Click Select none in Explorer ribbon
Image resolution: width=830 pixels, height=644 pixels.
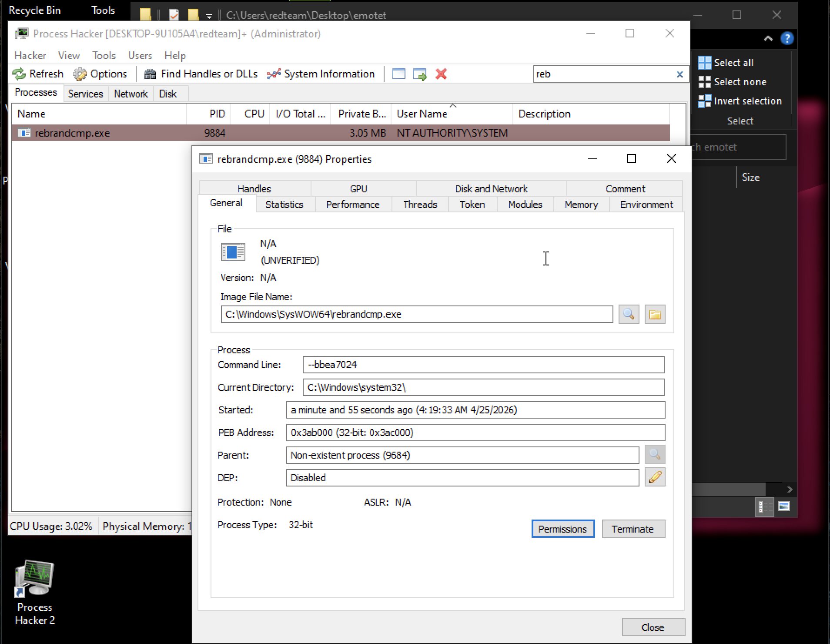(x=732, y=82)
